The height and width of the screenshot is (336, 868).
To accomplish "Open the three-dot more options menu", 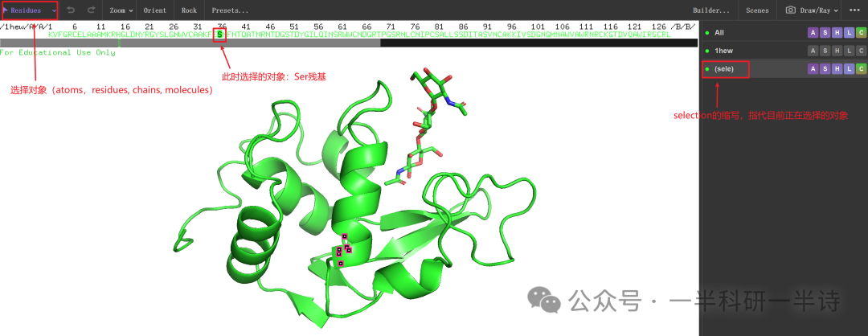I will click(x=854, y=10).
